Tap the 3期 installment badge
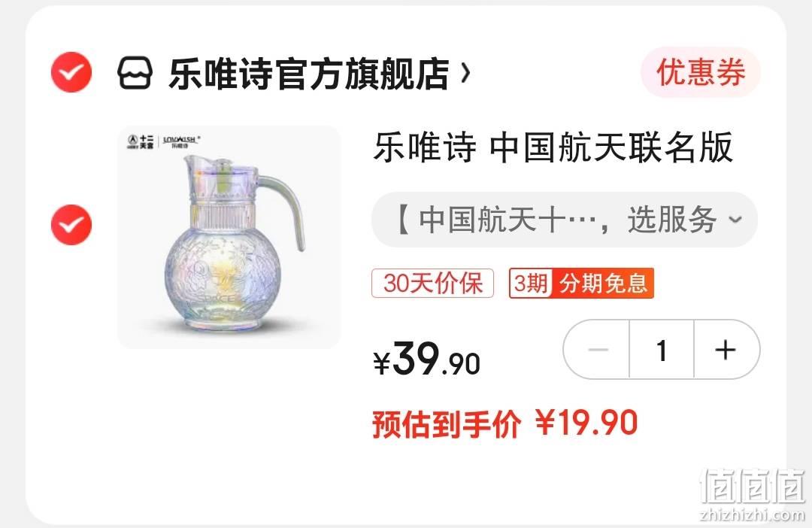The height and width of the screenshot is (528, 812). tap(531, 283)
